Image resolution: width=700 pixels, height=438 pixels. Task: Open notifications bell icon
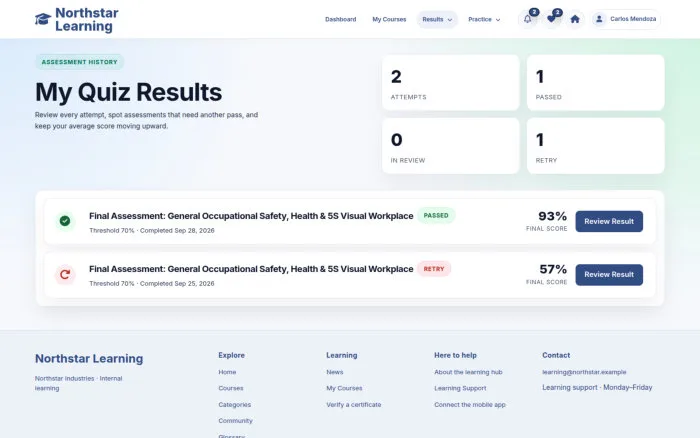tap(528, 19)
